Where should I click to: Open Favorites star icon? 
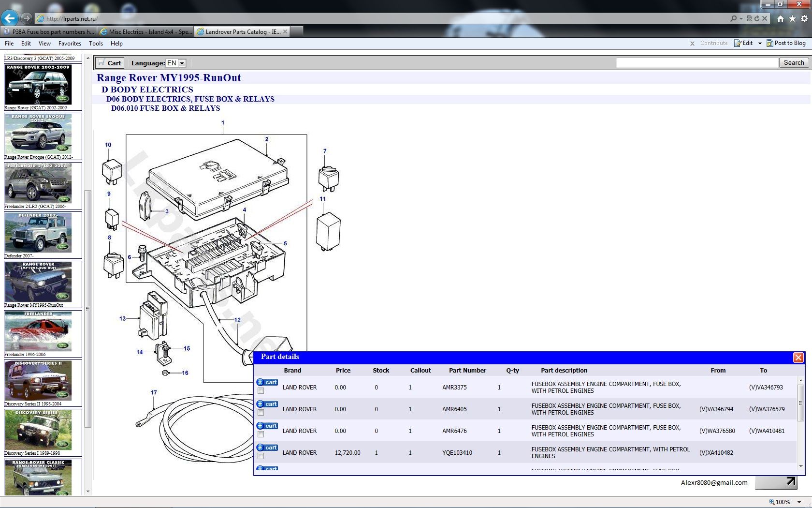pyautogui.click(x=792, y=18)
